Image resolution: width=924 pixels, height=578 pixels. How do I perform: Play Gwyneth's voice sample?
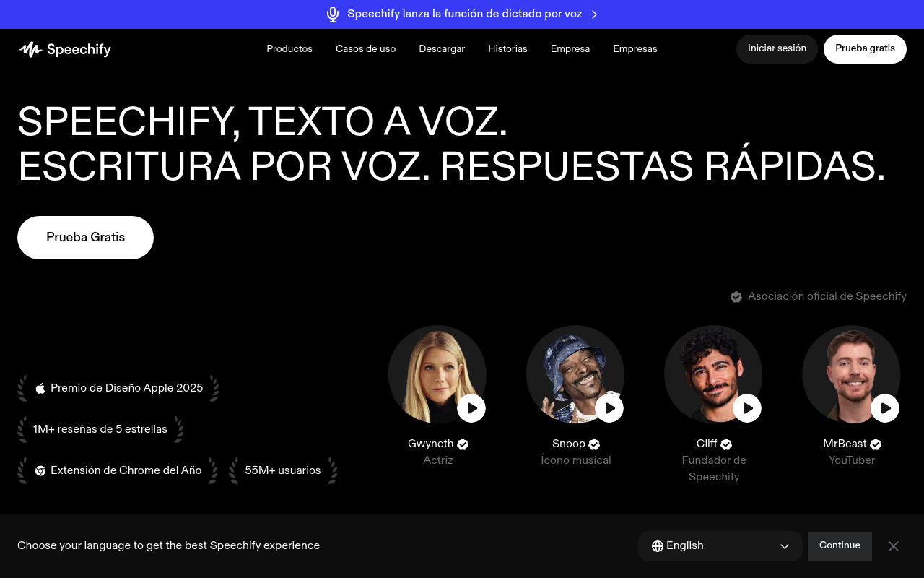pos(471,408)
